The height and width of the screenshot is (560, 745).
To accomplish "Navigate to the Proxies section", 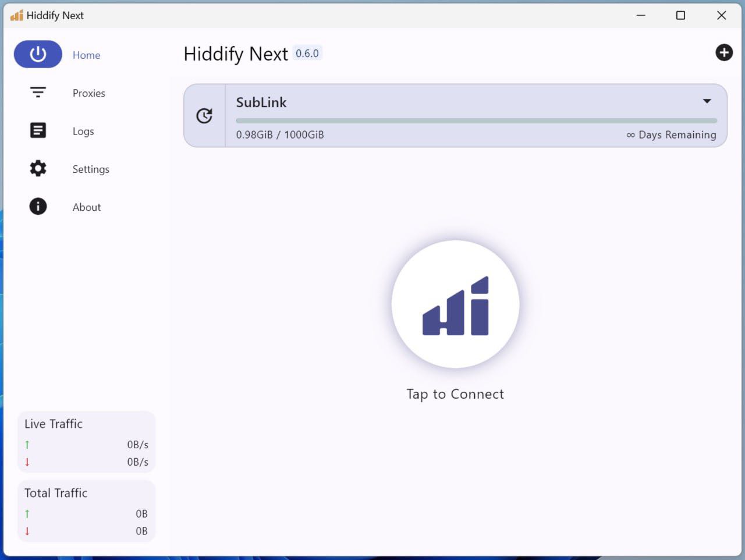I will click(x=88, y=93).
